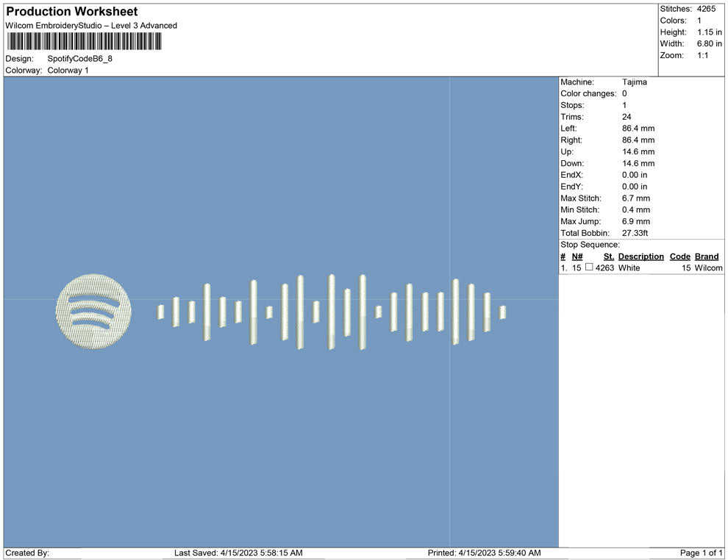
Task: Click the Trims value 24
Action: (x=627, y=116)
